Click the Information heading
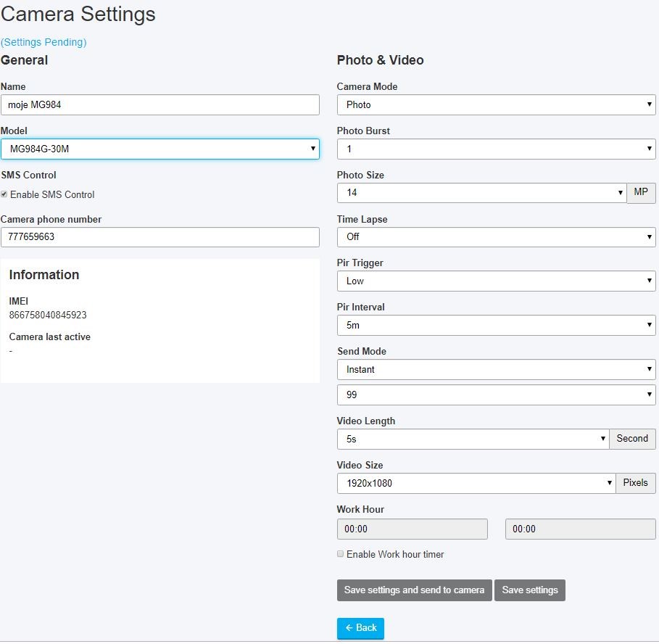Viewport: 659px width, 644px height. tap(44, 275)
